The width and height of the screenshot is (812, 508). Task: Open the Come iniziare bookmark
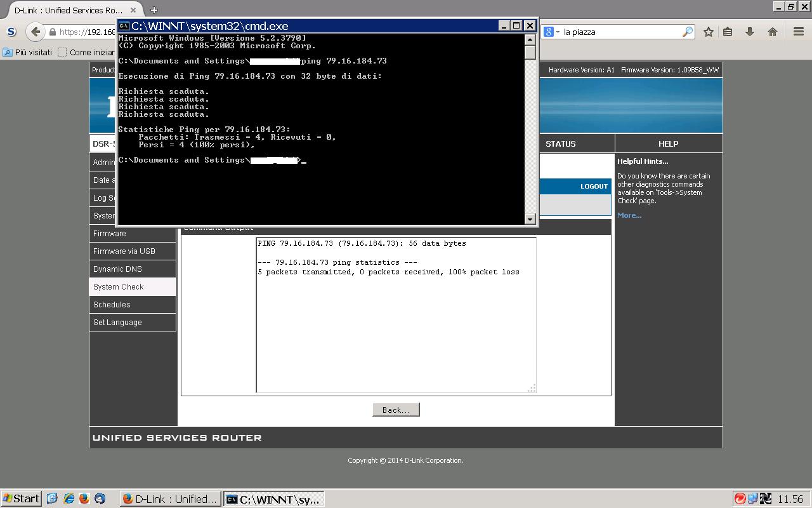click(87, 52)
